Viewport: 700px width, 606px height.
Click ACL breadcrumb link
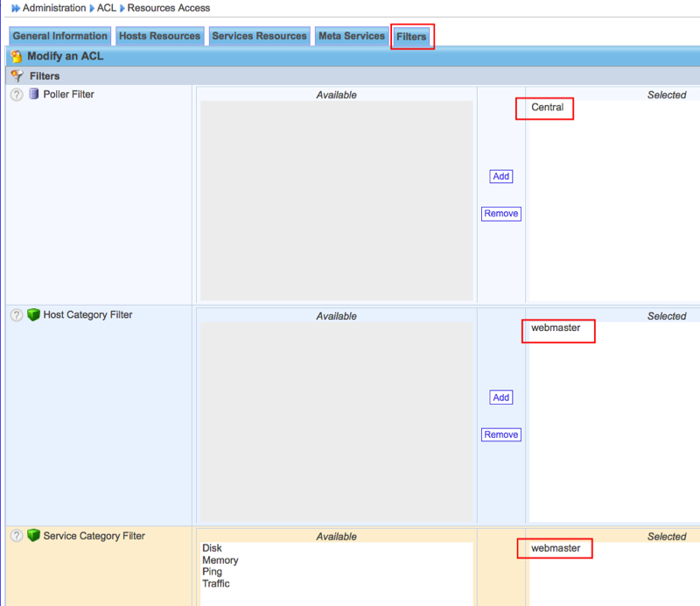[106, 8]
